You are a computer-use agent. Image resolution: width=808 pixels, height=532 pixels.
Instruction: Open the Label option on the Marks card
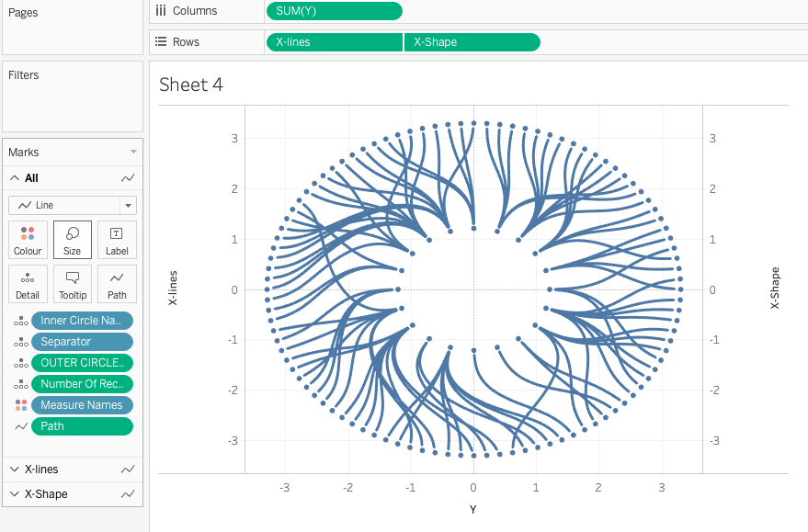coord(117,239)
